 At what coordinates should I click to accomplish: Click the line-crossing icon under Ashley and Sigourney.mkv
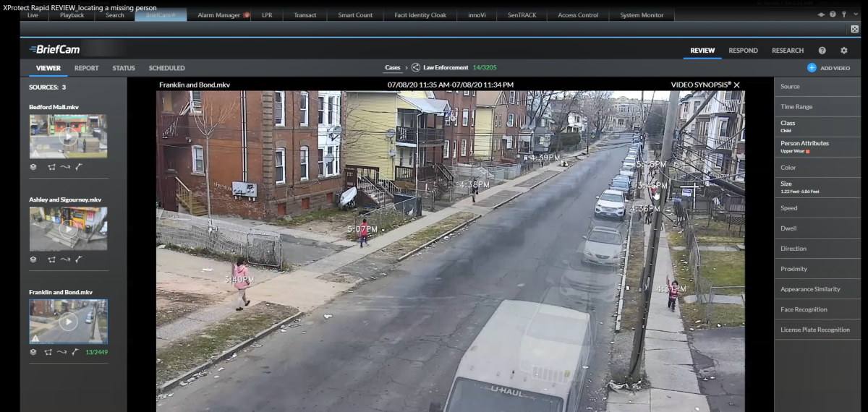78,259
